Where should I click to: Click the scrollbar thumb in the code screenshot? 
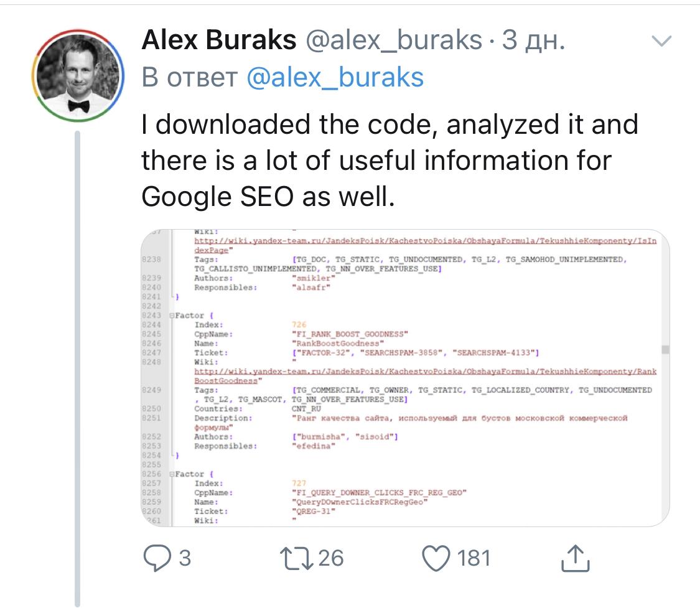point(665,350)
